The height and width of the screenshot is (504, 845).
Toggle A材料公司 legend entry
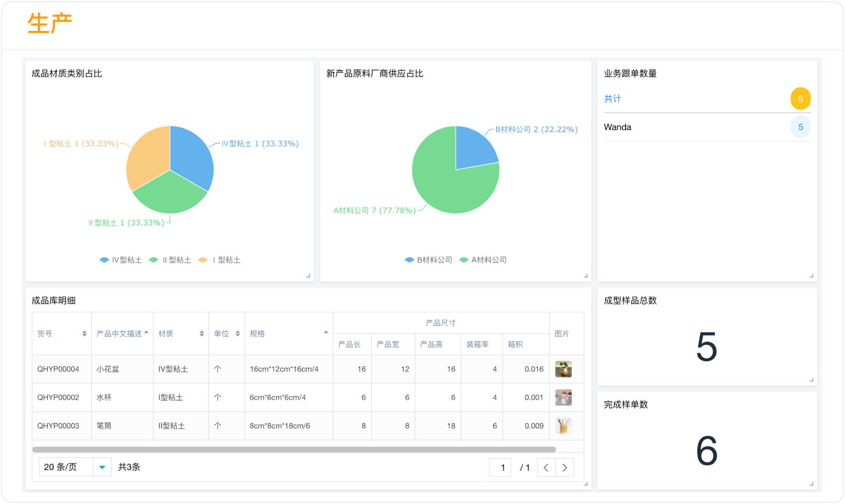pos(483,260)
